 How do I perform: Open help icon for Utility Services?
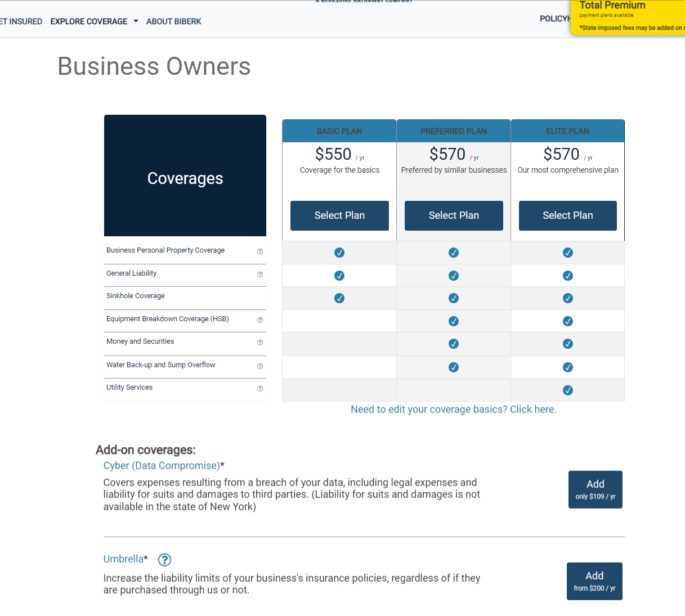point(260,389)
